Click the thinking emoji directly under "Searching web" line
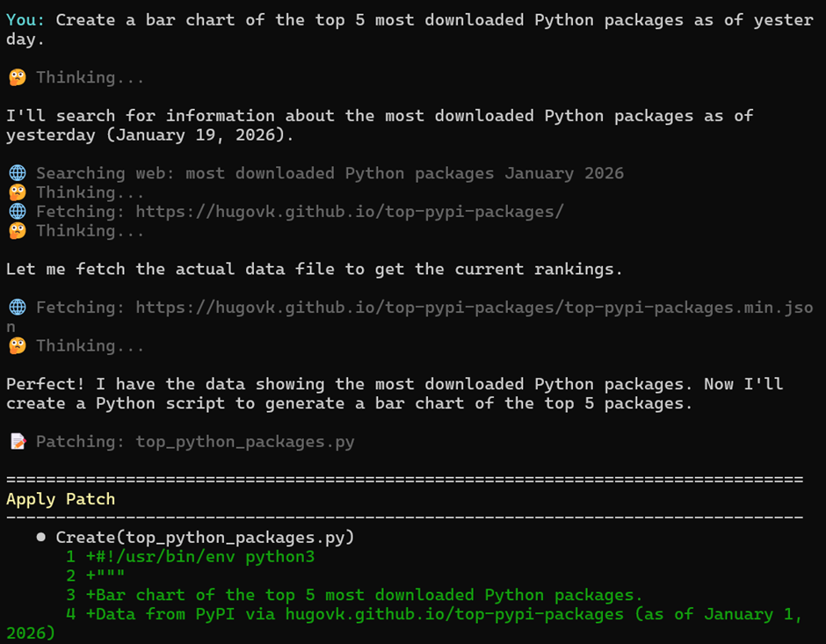The image size is (826, 644). (17, 192)
